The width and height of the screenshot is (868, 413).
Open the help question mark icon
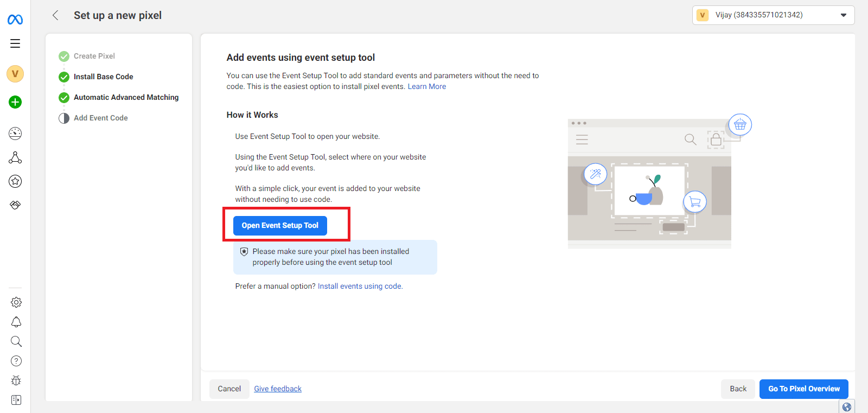tap(16, 361)
